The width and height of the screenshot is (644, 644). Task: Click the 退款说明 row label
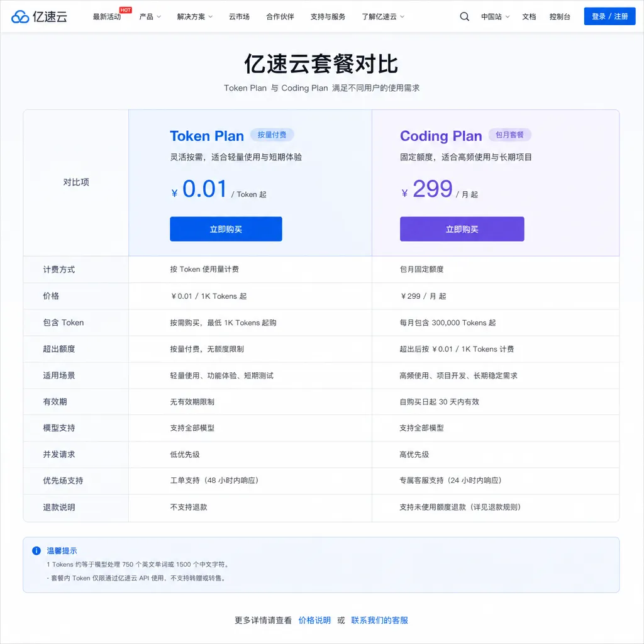click(58, 508)
